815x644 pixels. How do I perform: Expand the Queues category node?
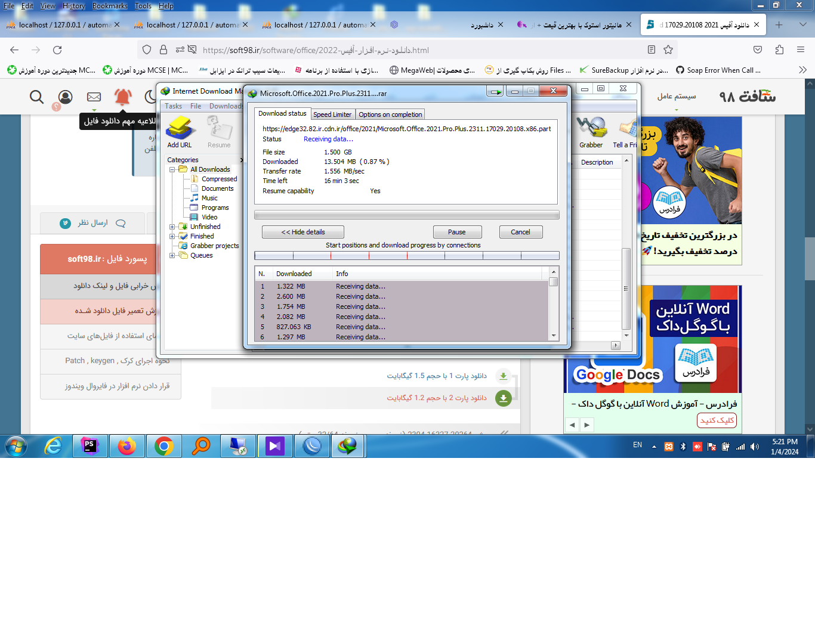click(x=172, y=255)
